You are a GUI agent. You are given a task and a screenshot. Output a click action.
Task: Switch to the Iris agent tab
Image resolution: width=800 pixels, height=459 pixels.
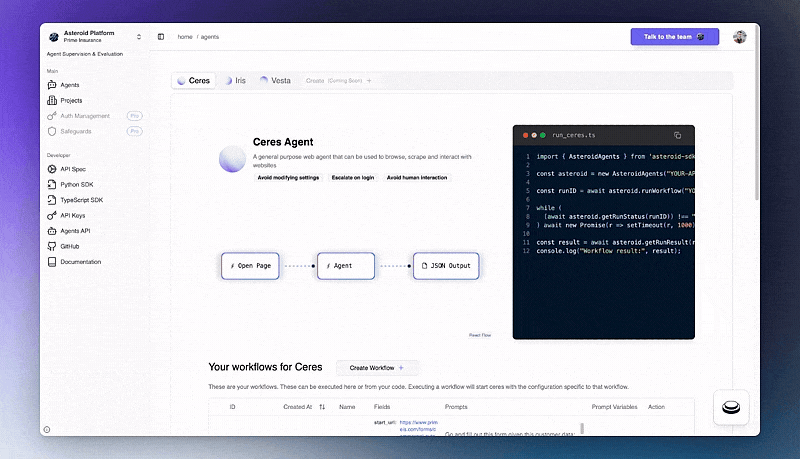(x=234, y=80)
